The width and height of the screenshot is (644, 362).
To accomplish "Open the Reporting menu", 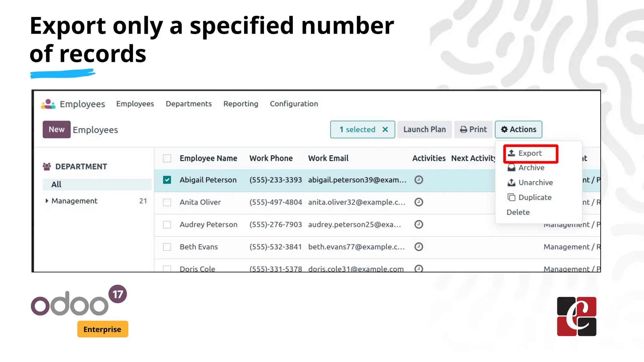I will (241, 104).
